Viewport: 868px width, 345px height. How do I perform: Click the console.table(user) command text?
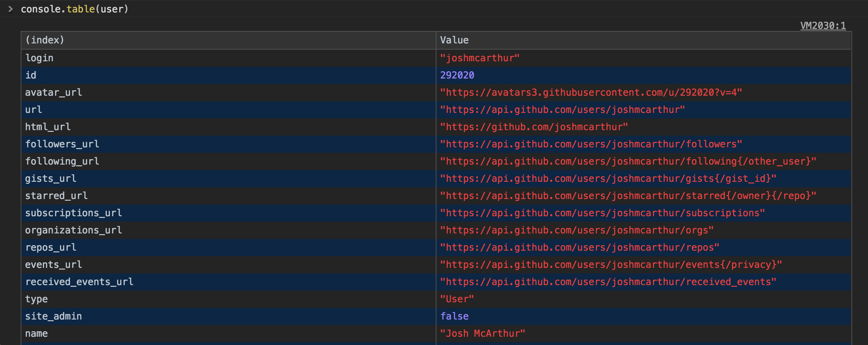[x=74, y=9]
